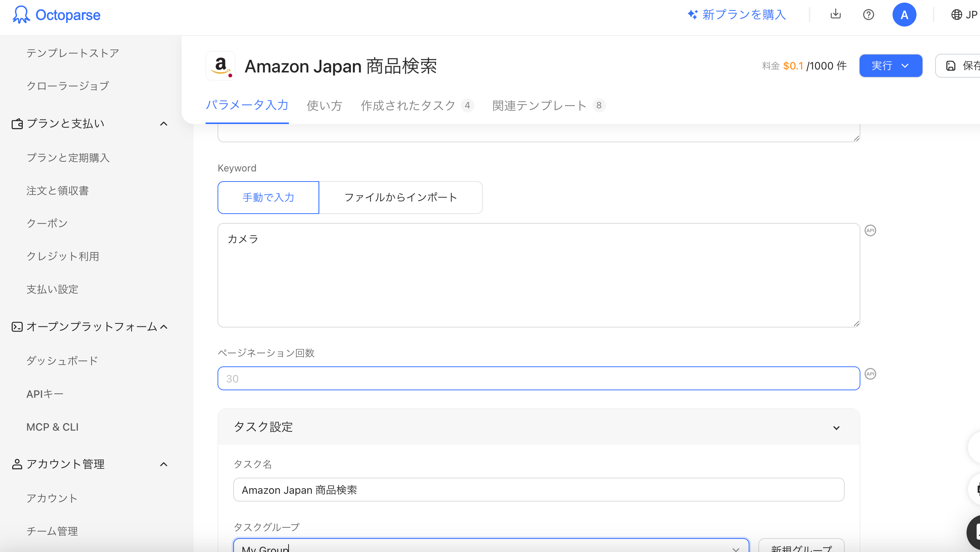This screenshot has width=980, height=552.
Task: Open ダッシュボード in sidebar
Action: (x=62, y=360)
